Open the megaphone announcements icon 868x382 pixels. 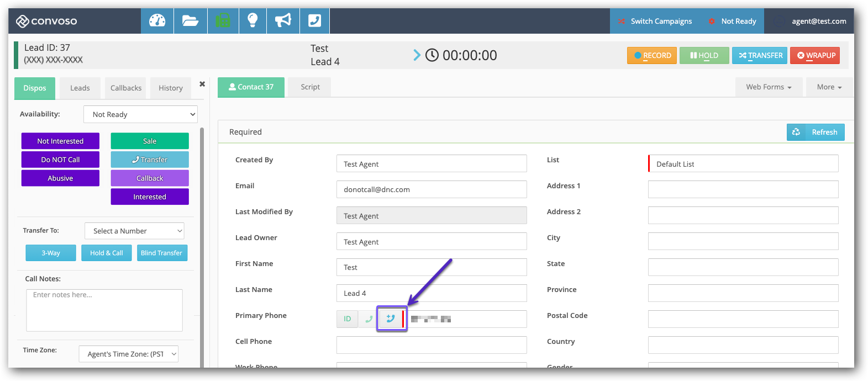pyautogui.click(x=283, y=21)
